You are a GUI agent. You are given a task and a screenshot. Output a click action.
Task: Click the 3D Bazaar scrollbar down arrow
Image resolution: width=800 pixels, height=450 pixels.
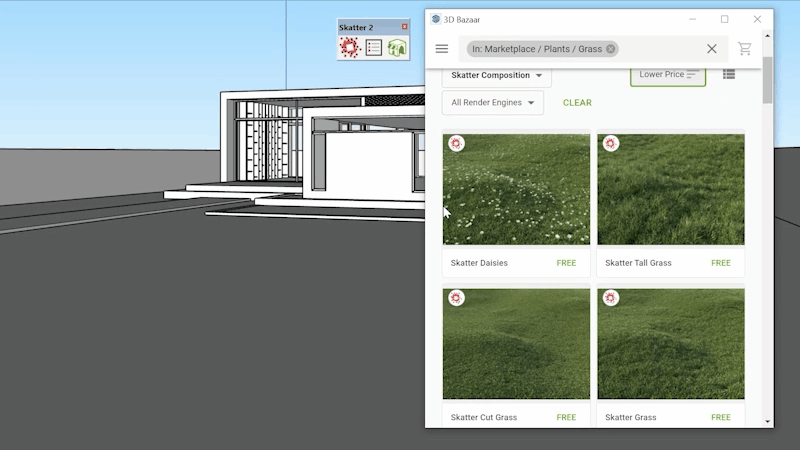tap(767, 421)
